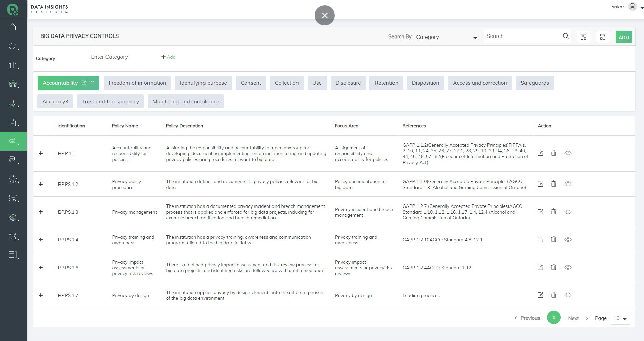Select the Trust and transparency category

pos(110,101)
